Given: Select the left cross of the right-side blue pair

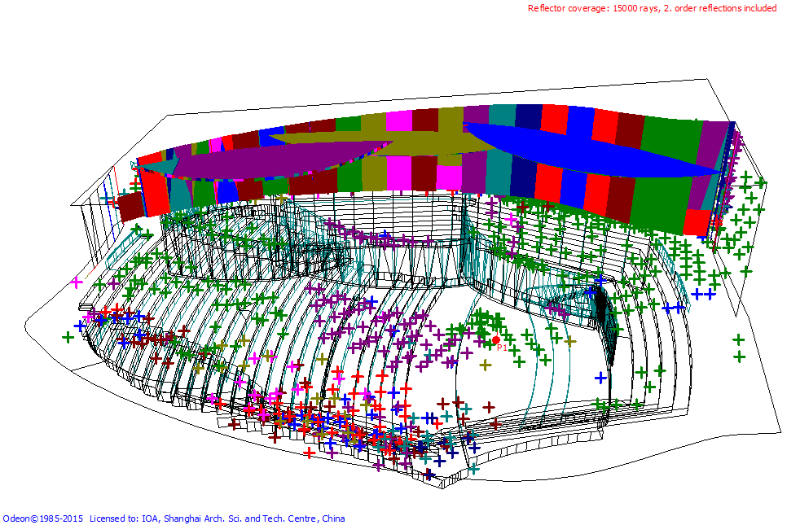Looking at the screenshot, I should point(698,294).
